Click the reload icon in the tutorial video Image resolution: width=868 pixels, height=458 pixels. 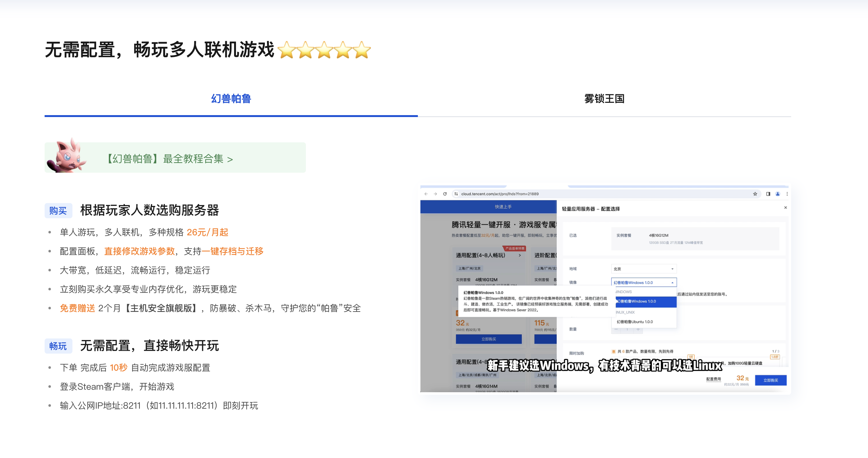[x=445, y=194]
